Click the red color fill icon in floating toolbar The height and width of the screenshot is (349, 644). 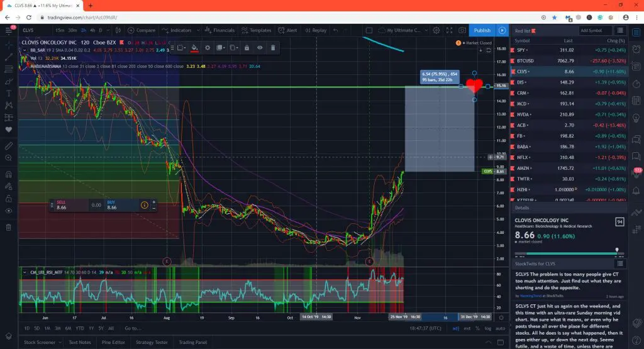coord(195,48)
